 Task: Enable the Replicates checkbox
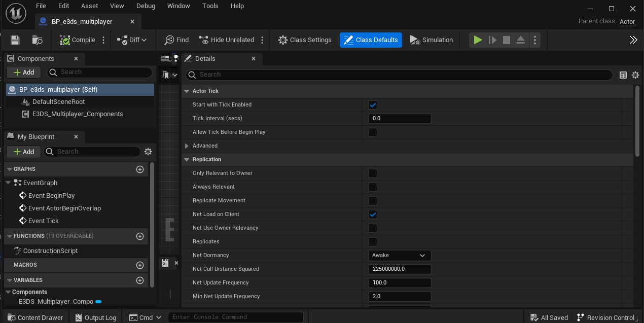[x=373, y=242]
